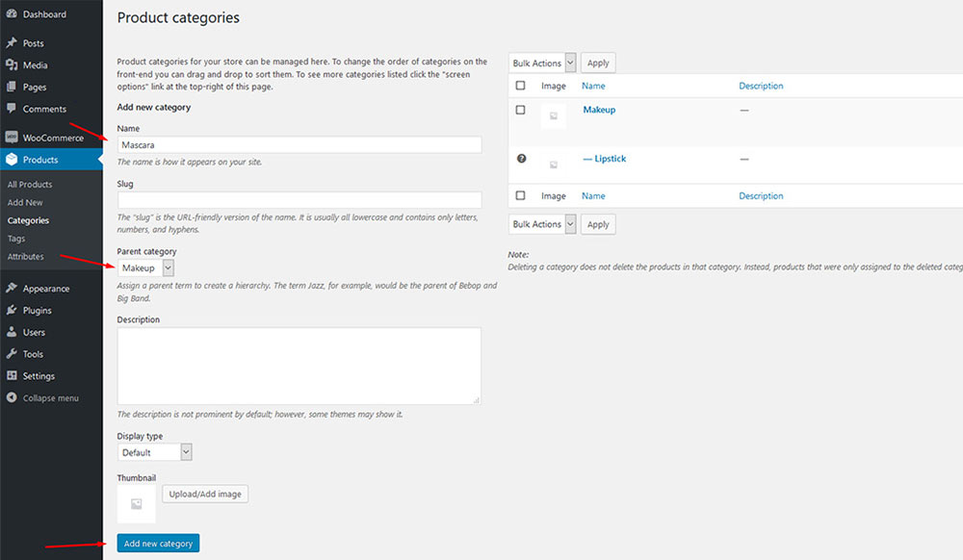This screenshot has width=963, height=560.
Task: Click Collapse menu text
Action: tap(51, 398)
